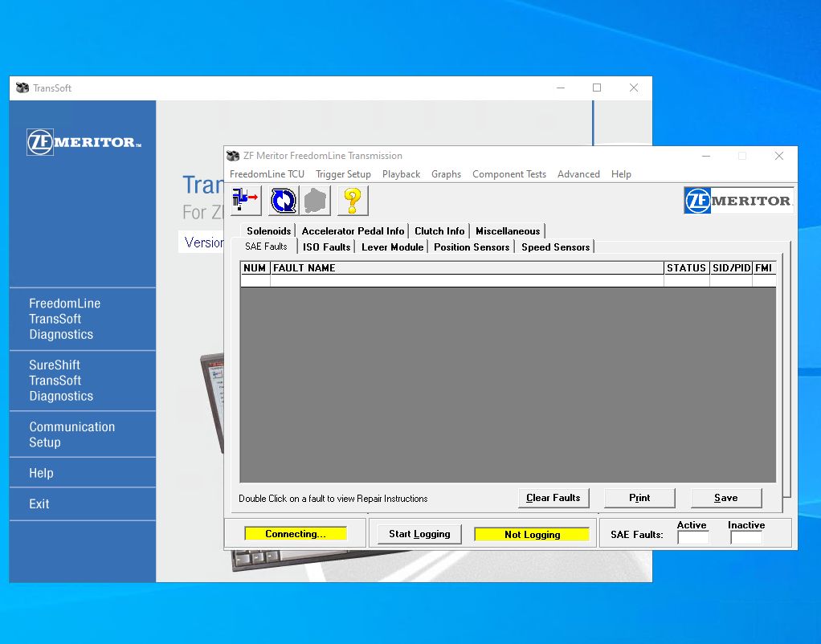
Task: Open the Graphs menu
Action: 447,173
